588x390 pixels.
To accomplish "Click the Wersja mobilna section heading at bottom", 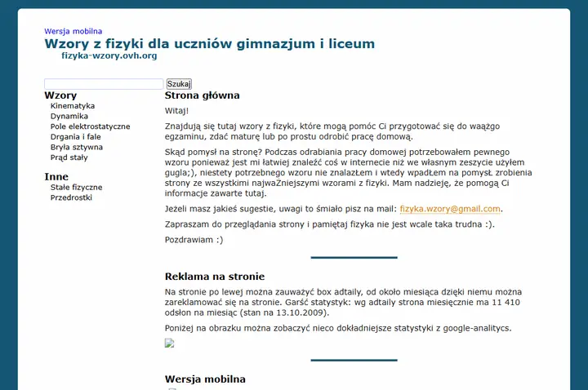I will point(205,379).
